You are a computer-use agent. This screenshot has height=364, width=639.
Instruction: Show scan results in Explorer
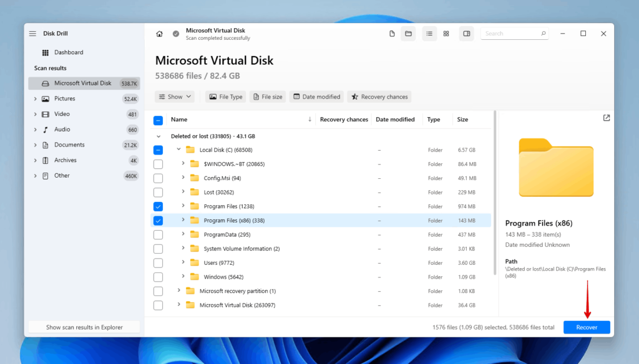[x=84, y=327]
